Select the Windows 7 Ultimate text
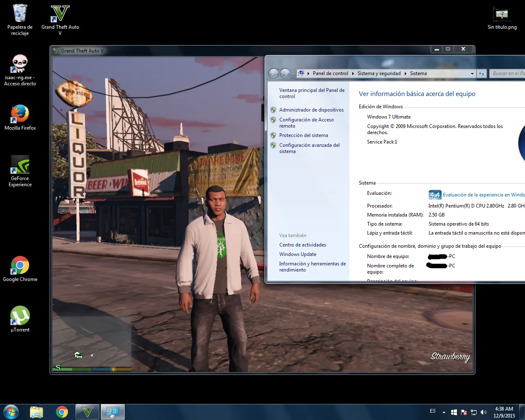525x420 pixels. (x=389, y=117)
